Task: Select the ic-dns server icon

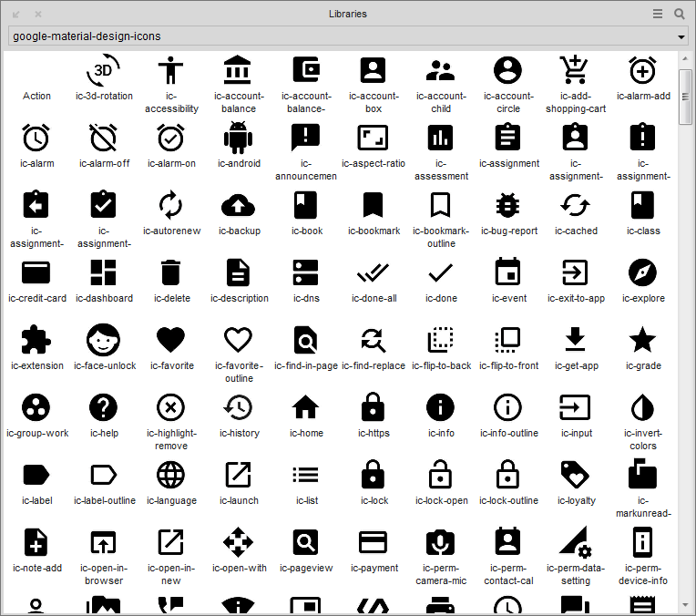Action: pyautogui.click(x=305, y=272)
